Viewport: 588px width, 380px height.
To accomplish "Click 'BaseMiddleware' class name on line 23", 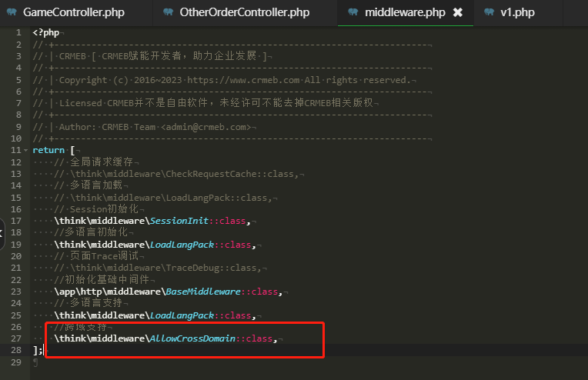I will pos(203,292).
